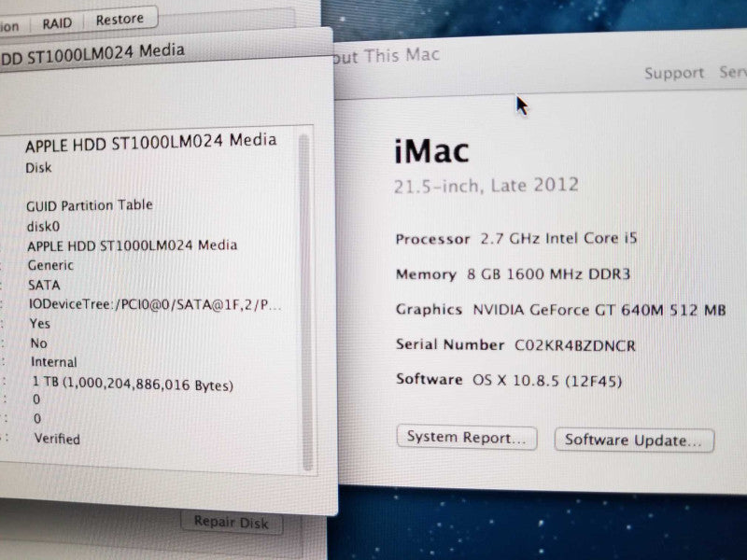Click the 'Yes' value in disk info
The image size is (747, 560).
coord(40,323)
